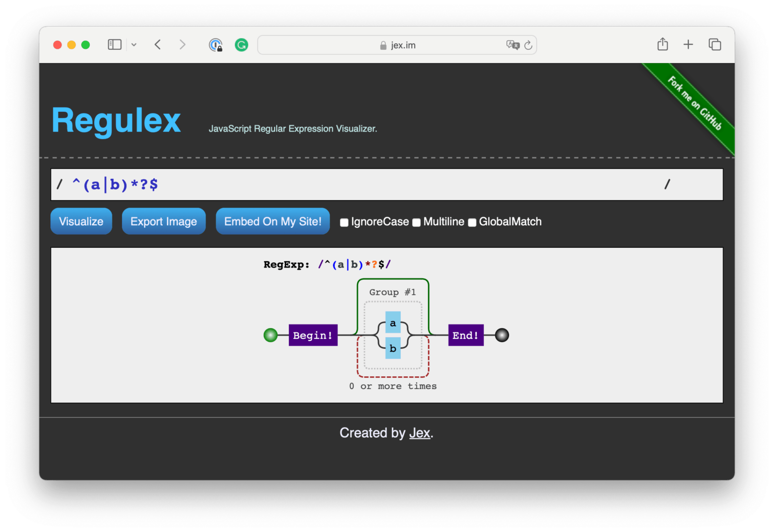
Task: Show the tab overview
Action: pyautogui.click(x=715, y=44)
